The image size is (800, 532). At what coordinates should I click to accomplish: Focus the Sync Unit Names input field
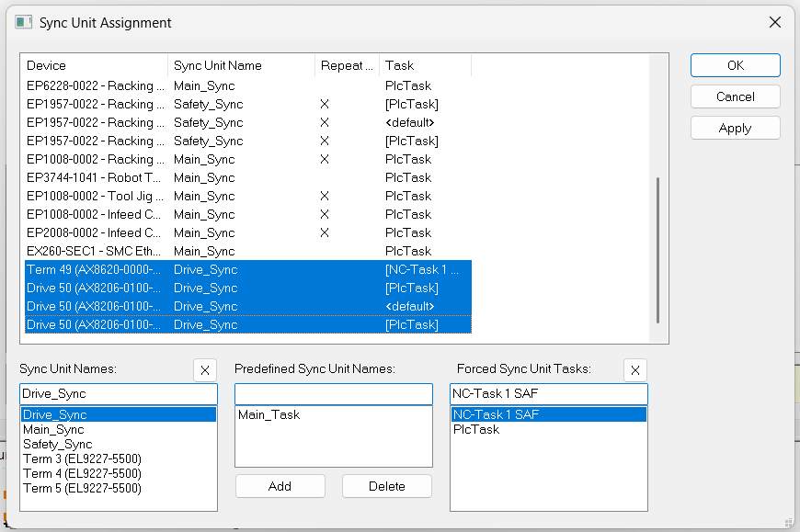(119, 394)
